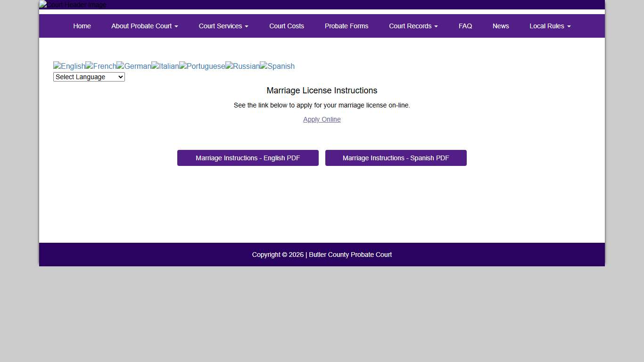Expand the About Probate Court menu
This screenshot has width=644, height=362.
144,26
